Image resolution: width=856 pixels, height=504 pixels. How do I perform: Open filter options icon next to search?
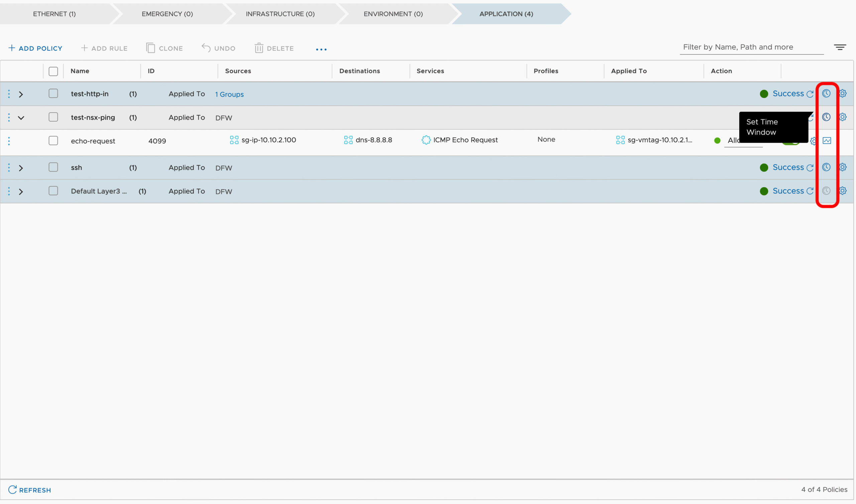(840, 47)
